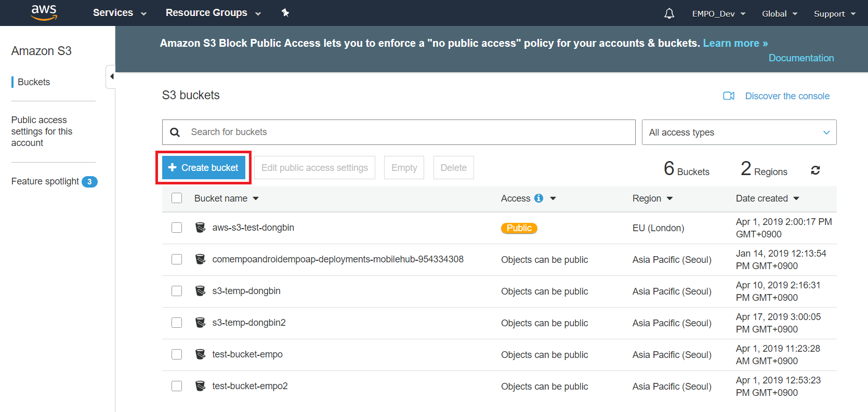Screen dimensions: 868x412
Task: Check the s3-temp-dongbin2 row checkbox
Action: [177, 323]
